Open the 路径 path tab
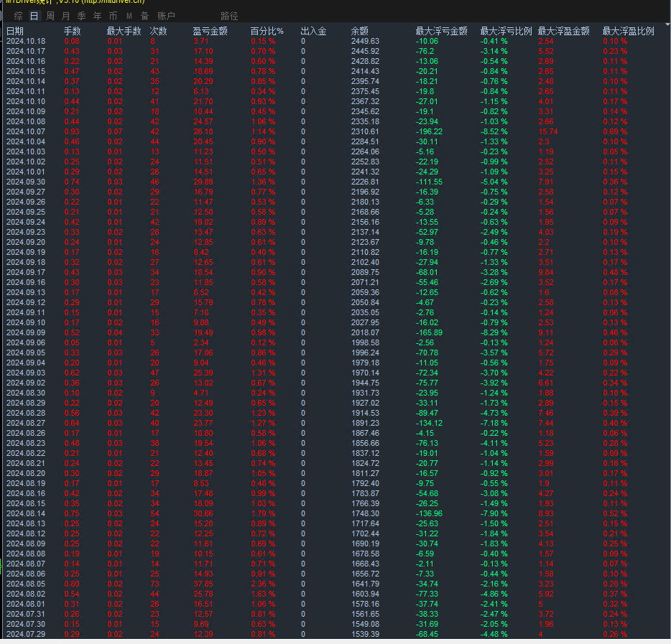 229,17
